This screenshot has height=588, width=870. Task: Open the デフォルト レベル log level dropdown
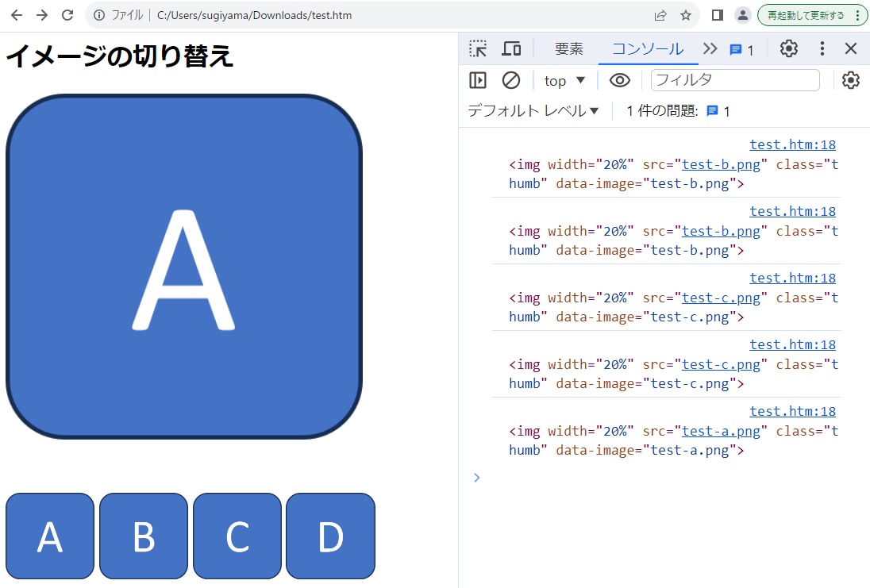533,111
